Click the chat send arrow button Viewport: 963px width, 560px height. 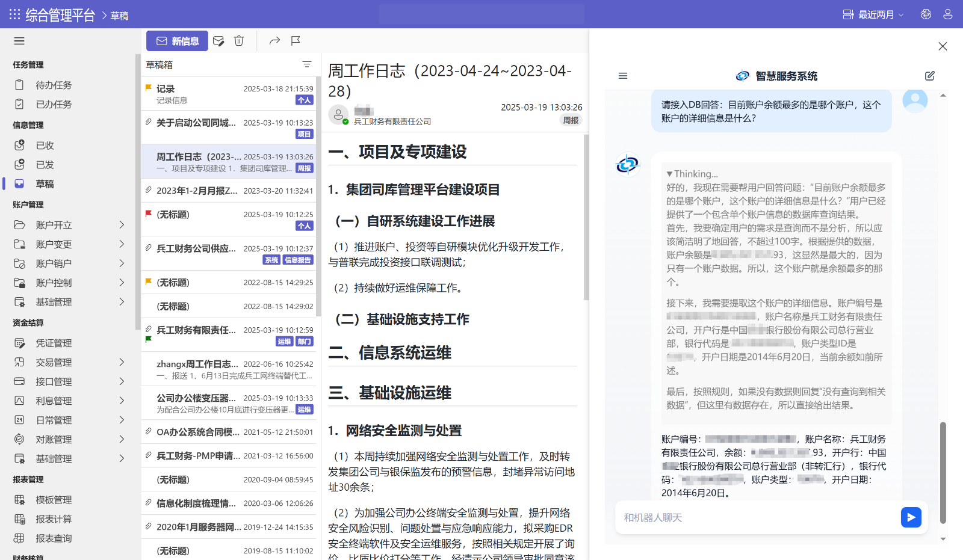point(911,517)
